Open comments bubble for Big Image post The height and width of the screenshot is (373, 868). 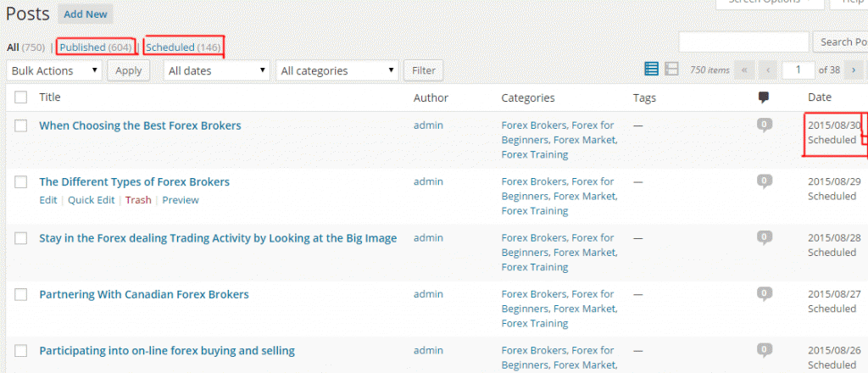pyautogui.click(x=765, y=238)
